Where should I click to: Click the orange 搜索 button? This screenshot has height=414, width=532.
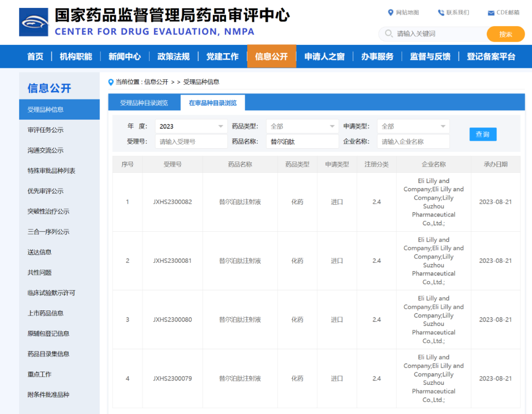pyautogui.click(x=505, y=34)
